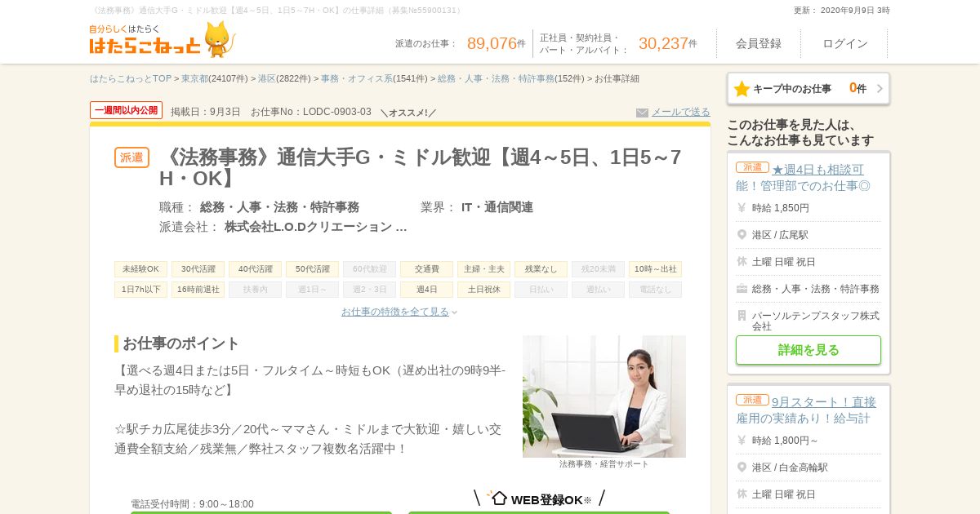Click the 40代活躍 feature tag

click(x=255, y=269)
